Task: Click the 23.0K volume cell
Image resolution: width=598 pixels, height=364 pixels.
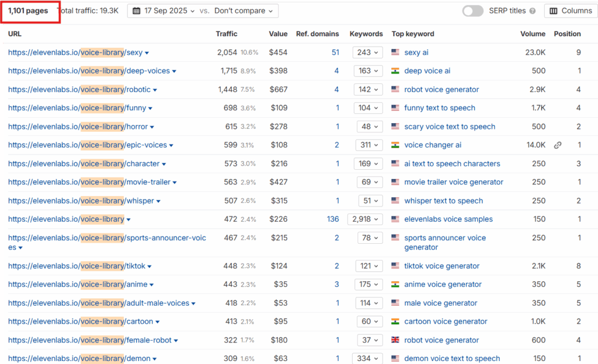Action: click(535, 52)
